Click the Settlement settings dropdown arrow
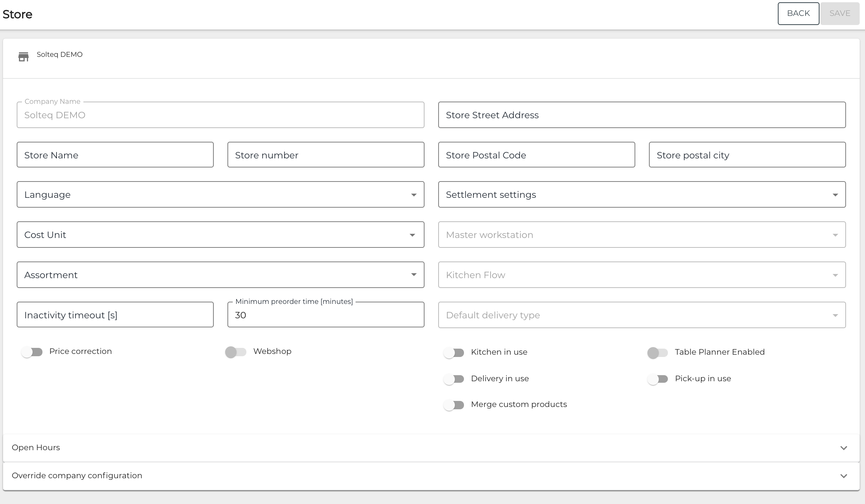 835,195
